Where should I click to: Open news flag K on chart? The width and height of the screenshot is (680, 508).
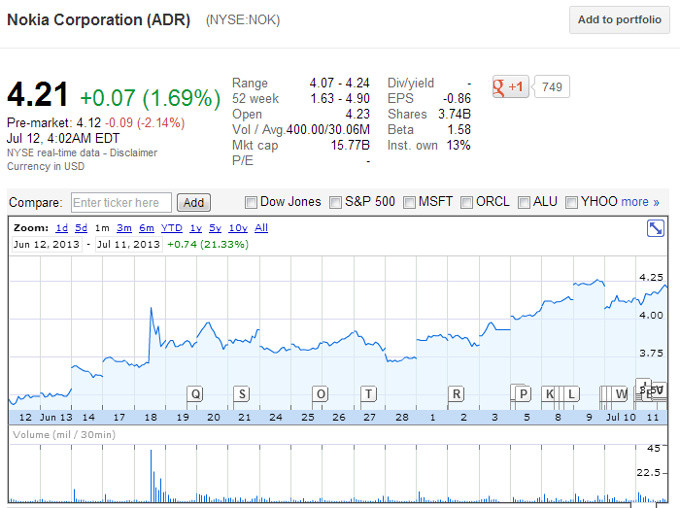pyautogui.click(x=549, y=394)
